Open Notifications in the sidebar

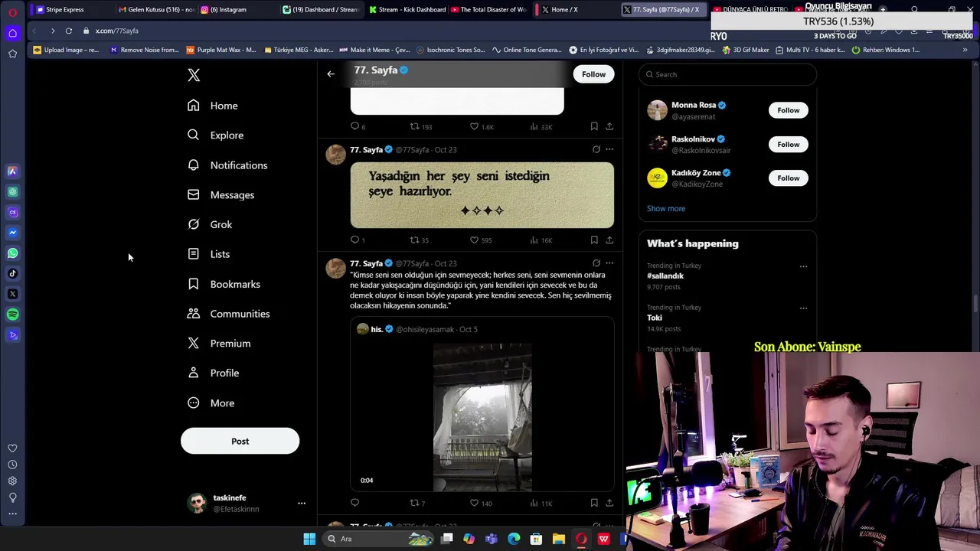[x=228, y=165]
